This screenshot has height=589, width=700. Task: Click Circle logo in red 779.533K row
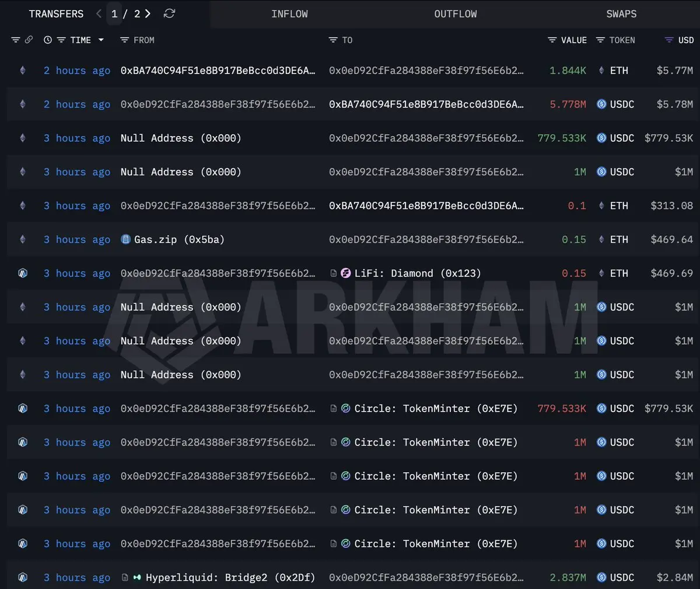(346, 409)
